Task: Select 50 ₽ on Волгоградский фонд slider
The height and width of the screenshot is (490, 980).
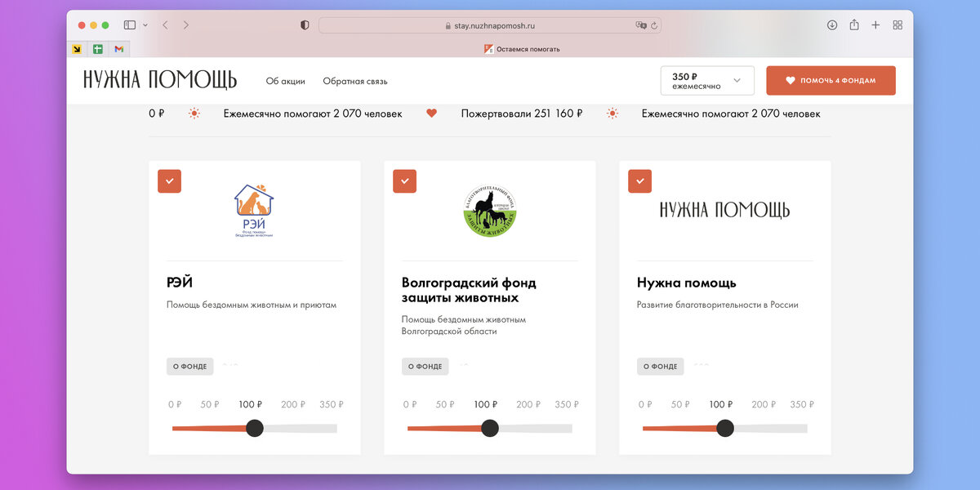Action: (x=445, y=404)
